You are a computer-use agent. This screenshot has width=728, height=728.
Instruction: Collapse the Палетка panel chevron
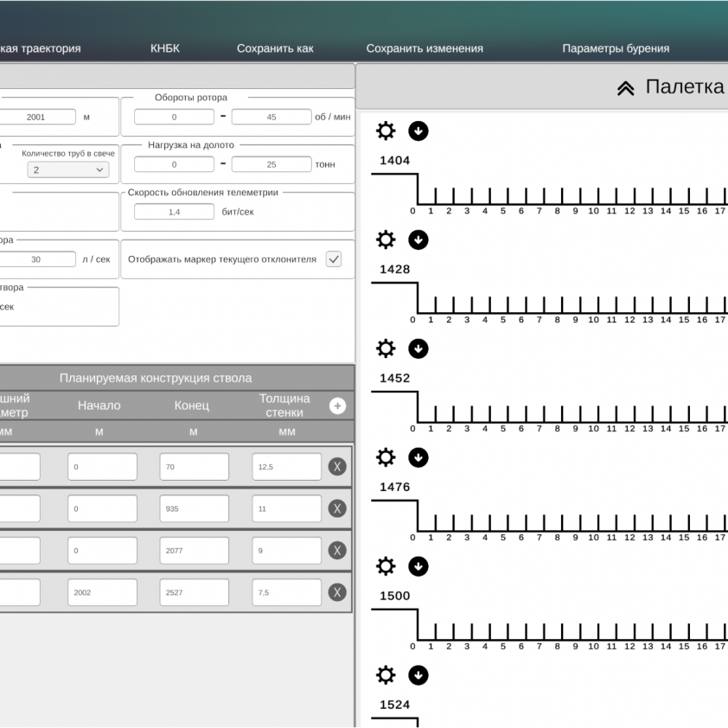pos(626,87)
